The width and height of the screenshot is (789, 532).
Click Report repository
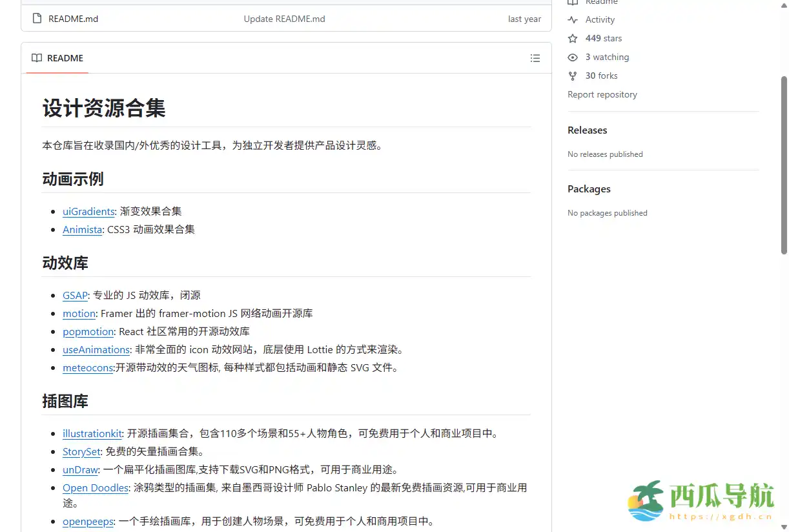602,94
